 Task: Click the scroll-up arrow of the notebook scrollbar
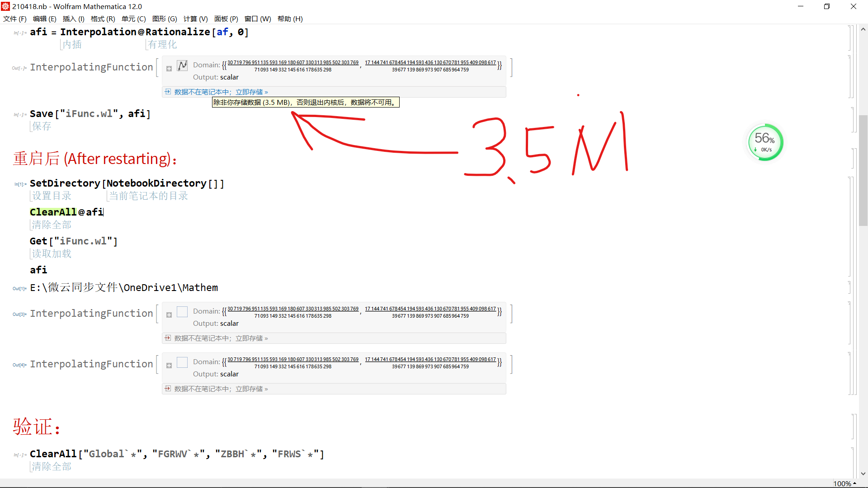[x=863, y=29]
